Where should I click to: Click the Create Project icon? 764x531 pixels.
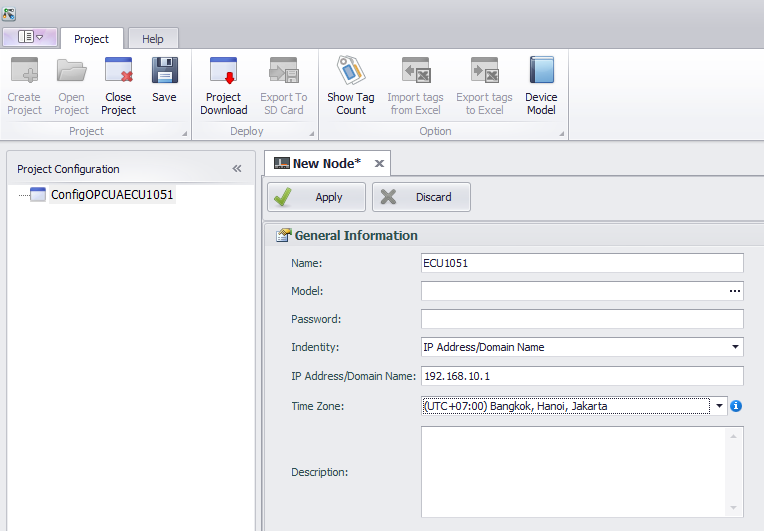coord(24,71)
